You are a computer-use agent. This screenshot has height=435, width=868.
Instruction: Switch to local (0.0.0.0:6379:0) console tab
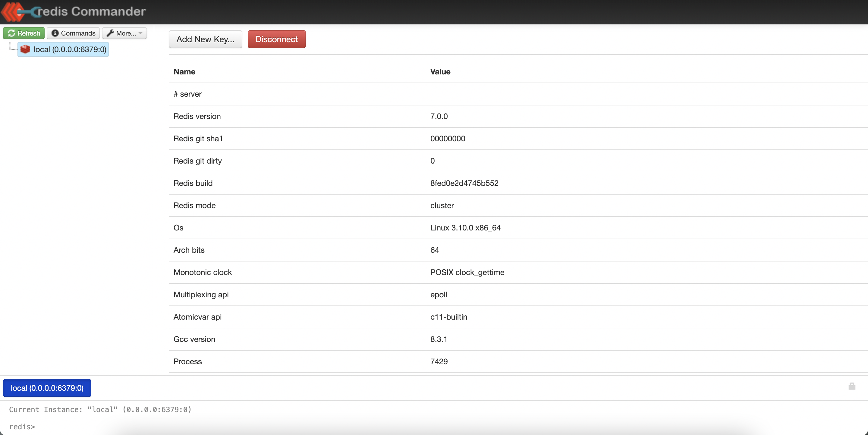click(47, 388)
